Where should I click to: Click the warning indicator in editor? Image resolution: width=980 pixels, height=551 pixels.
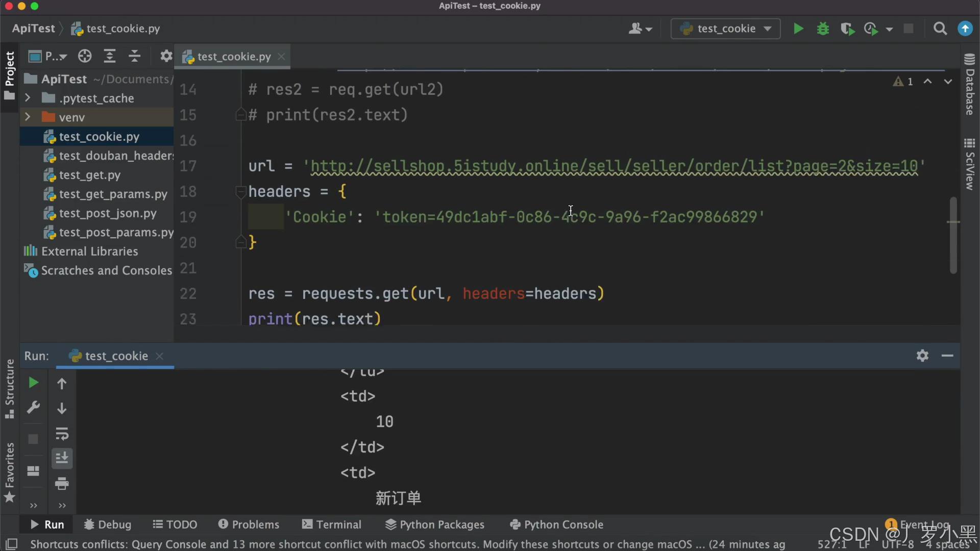coord(903,82)
